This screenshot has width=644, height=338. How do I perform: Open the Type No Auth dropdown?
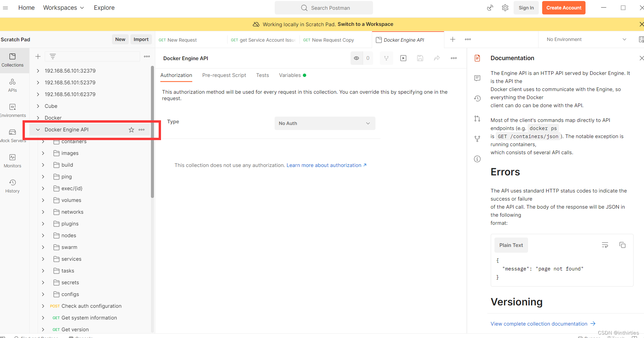325,123
